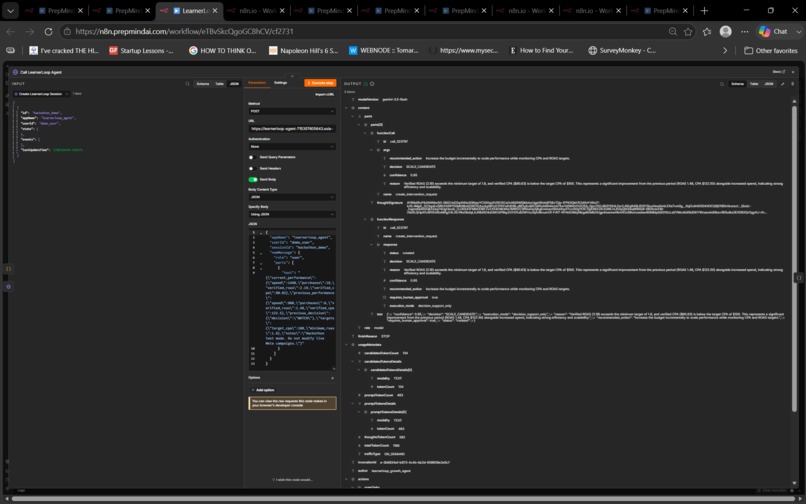The image size is (806, 504).
Task: Open the Copilot Chat button
Action: (774, 31)
